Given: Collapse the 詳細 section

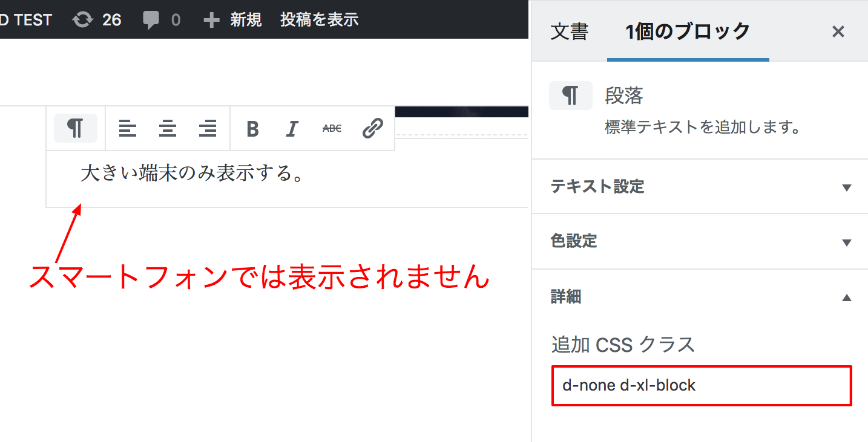Looking at the screenshot, I should click(x=700, y=297).
